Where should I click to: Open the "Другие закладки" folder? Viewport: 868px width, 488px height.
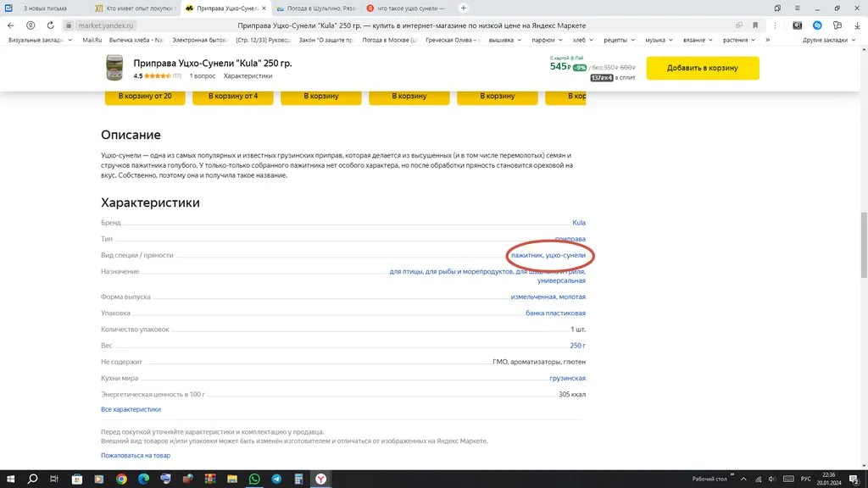pyautogui.click(x=829, y=40)
